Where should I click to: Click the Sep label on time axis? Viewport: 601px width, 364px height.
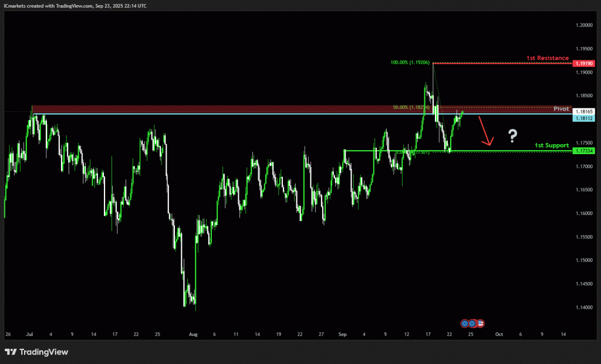click(343, 334)
